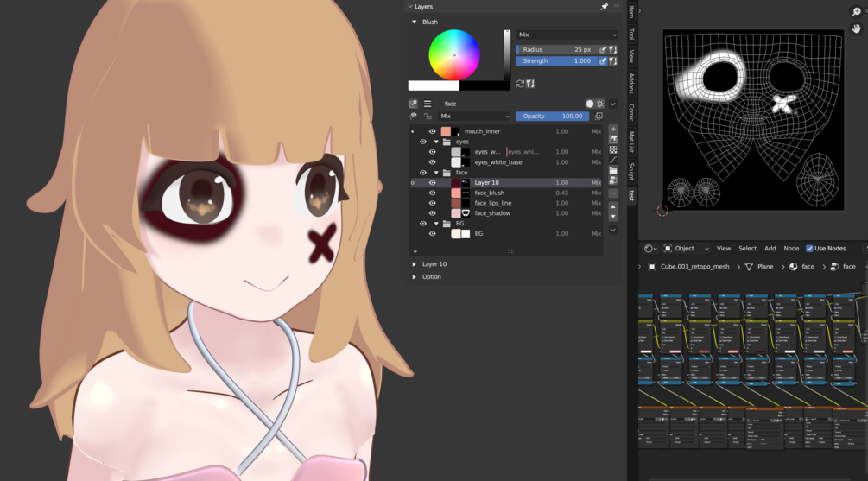Open the layer Mix blend mode dropdown
Viewport: 868px width, 481px height.
point(474,117)
